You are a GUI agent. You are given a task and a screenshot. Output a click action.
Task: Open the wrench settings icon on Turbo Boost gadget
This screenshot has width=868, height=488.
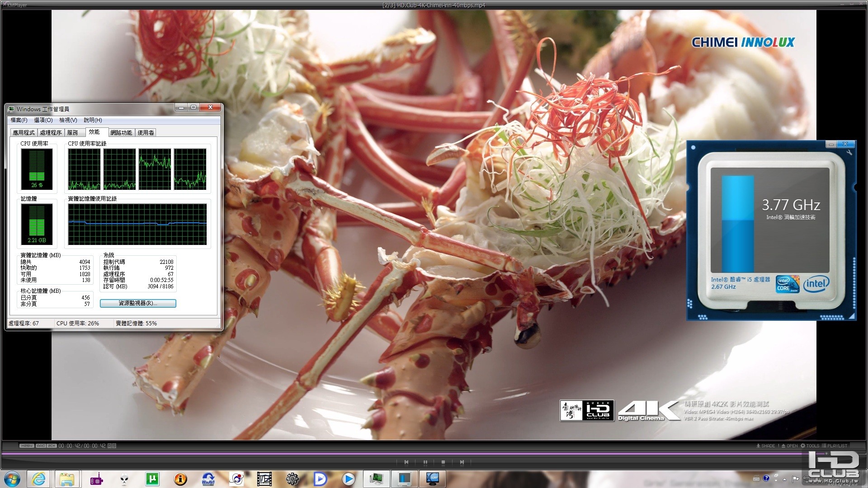pyautogui.click(x=849, y=153)
